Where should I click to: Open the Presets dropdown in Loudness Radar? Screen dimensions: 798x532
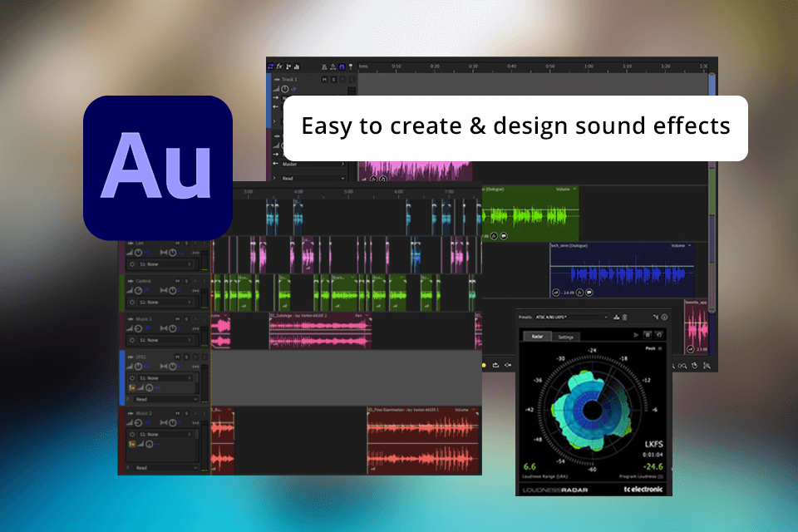(x=572, y=318)
